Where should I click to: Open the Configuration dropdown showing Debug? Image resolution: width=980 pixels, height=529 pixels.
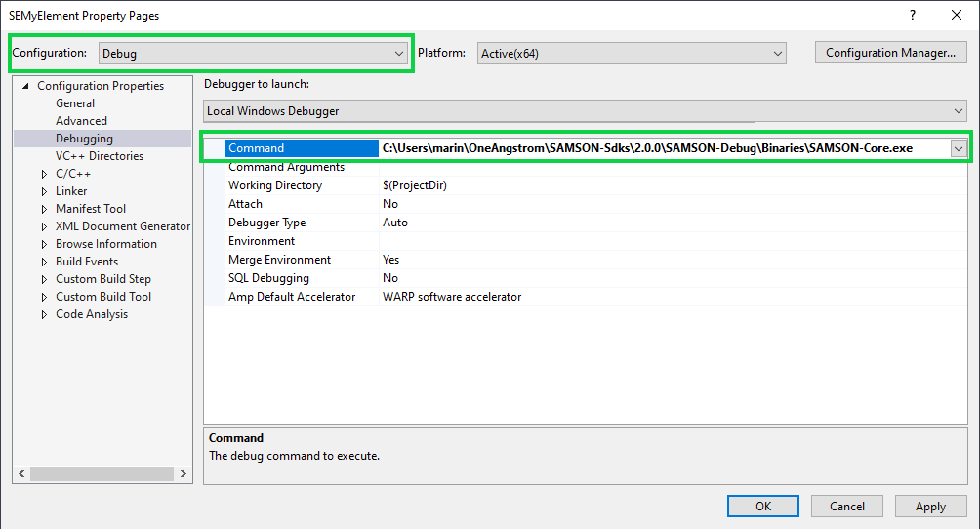click(253, 54)
